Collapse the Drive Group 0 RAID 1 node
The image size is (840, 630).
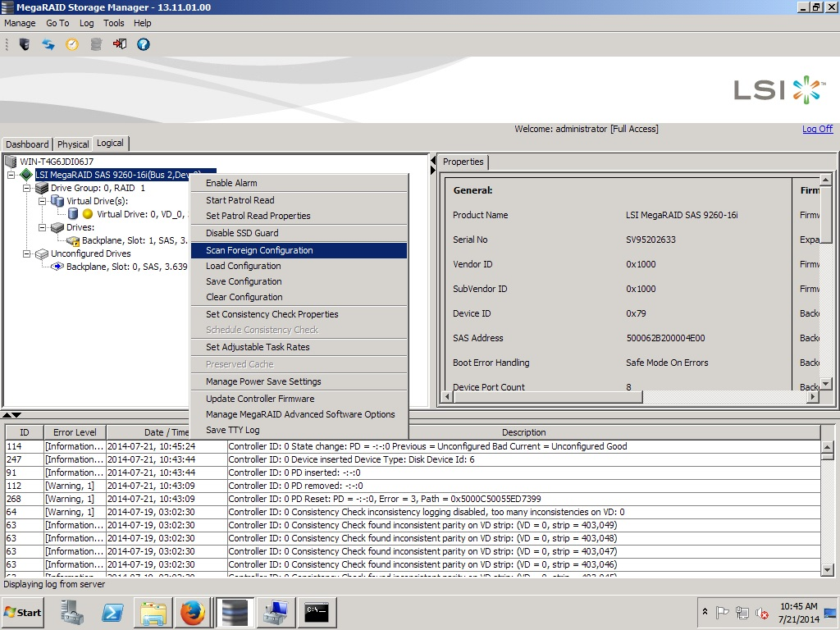(x=26, y=188)
